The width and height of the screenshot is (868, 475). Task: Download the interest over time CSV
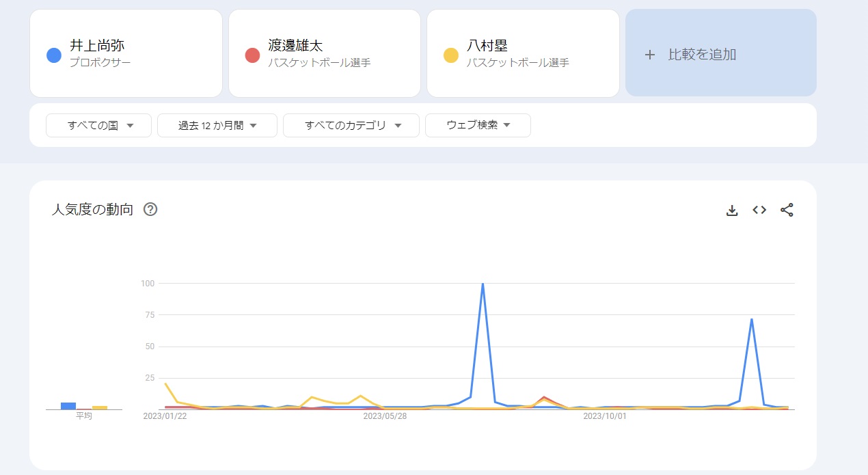pos(732,211)
